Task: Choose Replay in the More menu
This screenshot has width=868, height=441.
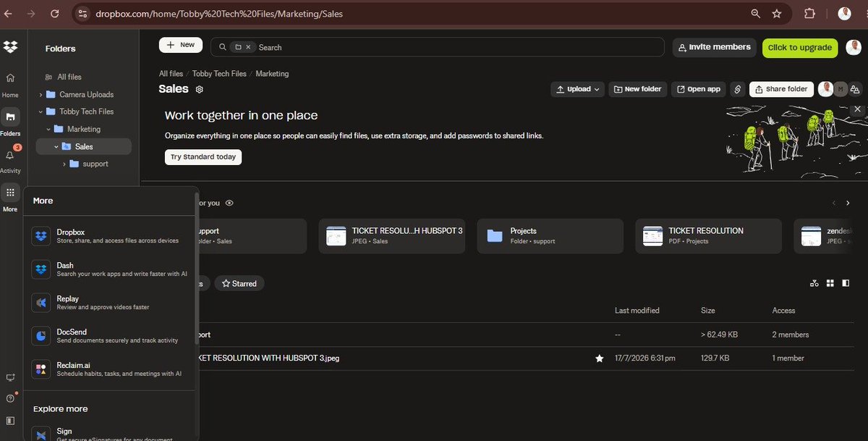Action: [110, 303]
